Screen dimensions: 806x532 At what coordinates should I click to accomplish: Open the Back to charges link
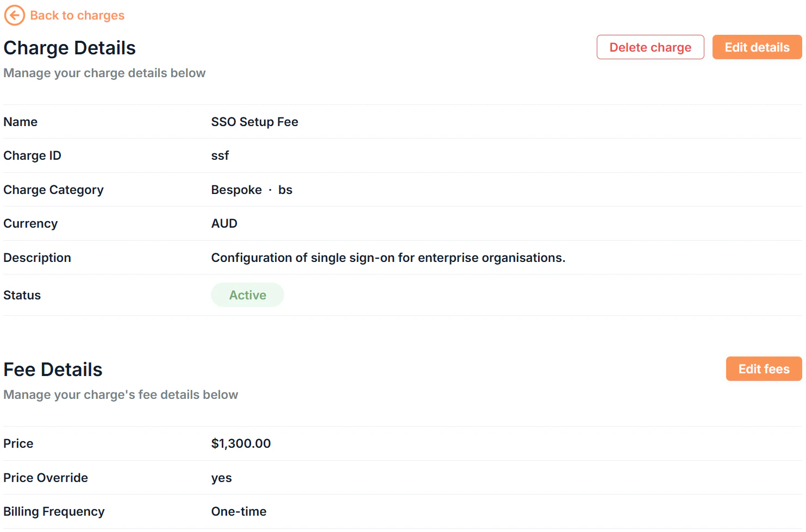pos(77,15)
